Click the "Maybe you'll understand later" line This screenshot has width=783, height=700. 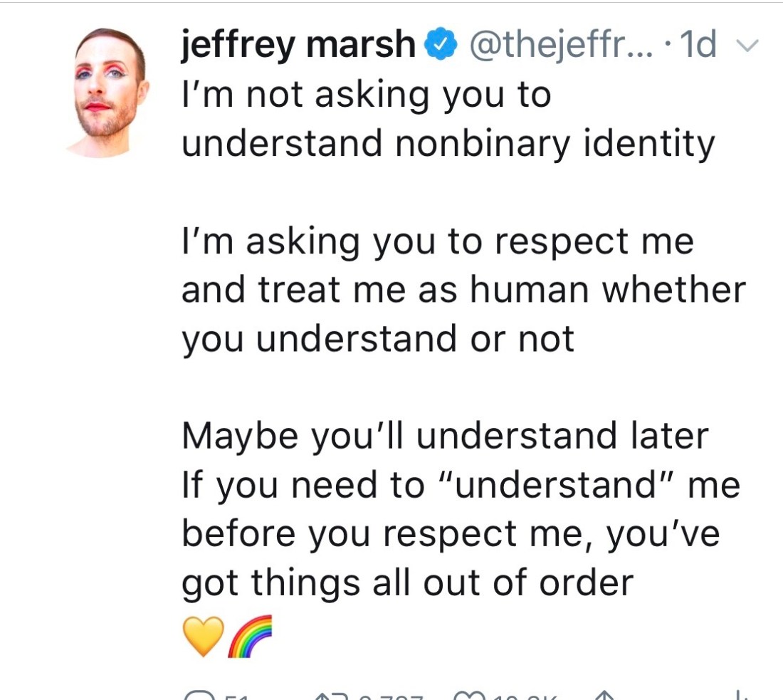pos(445,436)
